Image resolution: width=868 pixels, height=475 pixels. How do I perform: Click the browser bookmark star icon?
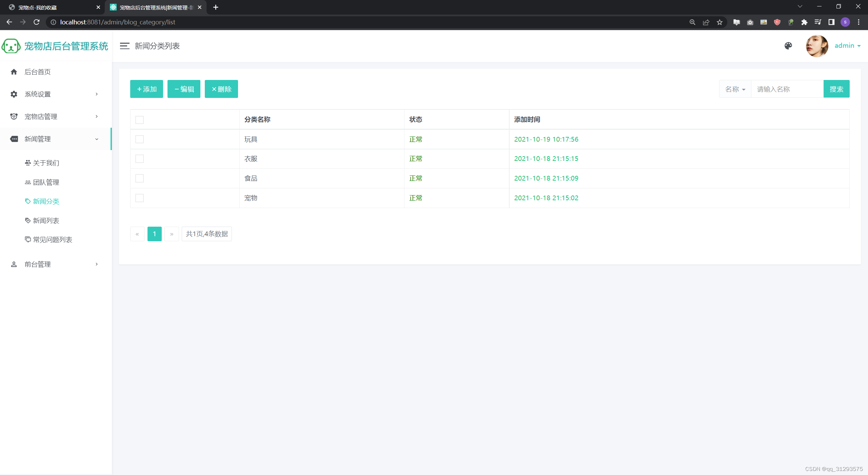tap(719, 22)
